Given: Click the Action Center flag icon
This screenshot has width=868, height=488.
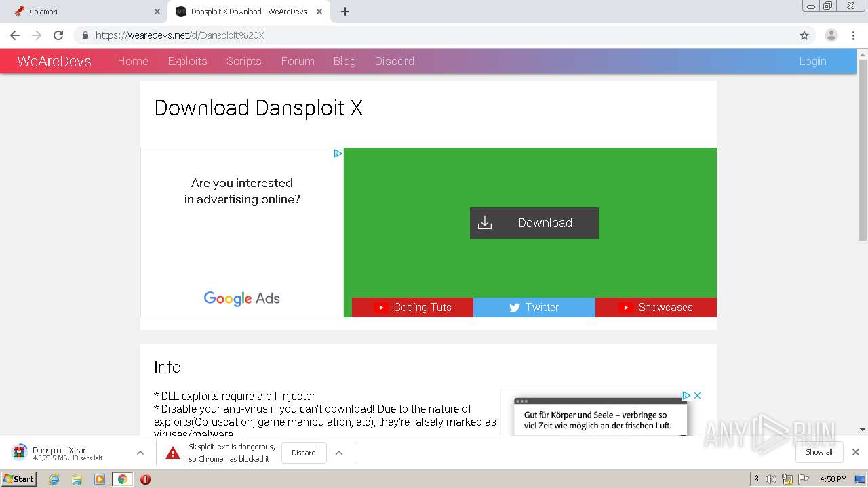Looking at the screenshot, I should click(803, 479).
